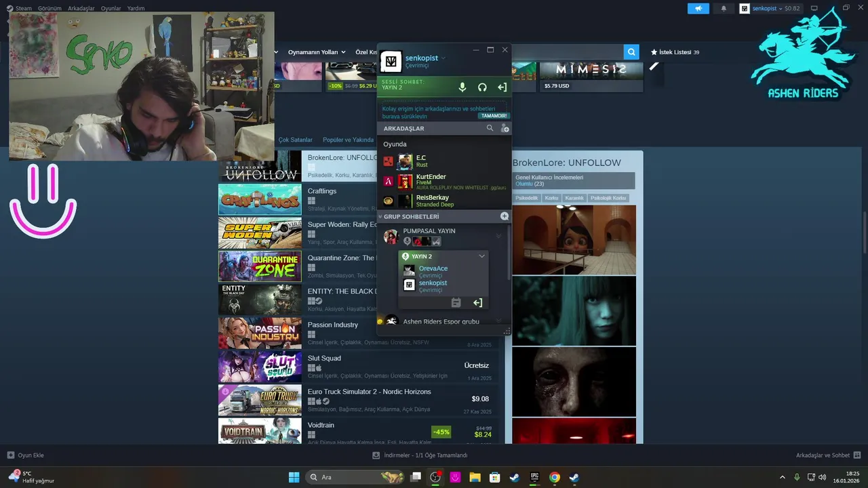Open friend E.C playing Rust
868x488 pixels.
[x=443, y=161]
